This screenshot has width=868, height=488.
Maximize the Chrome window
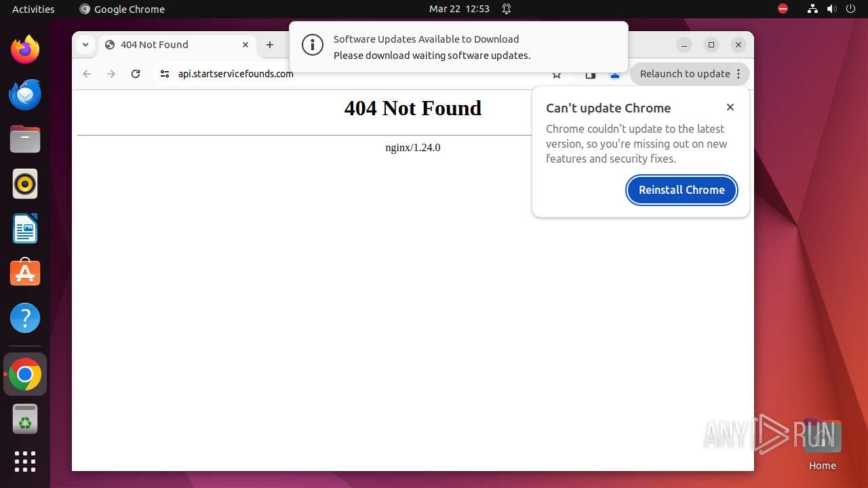tap(711, 45)
